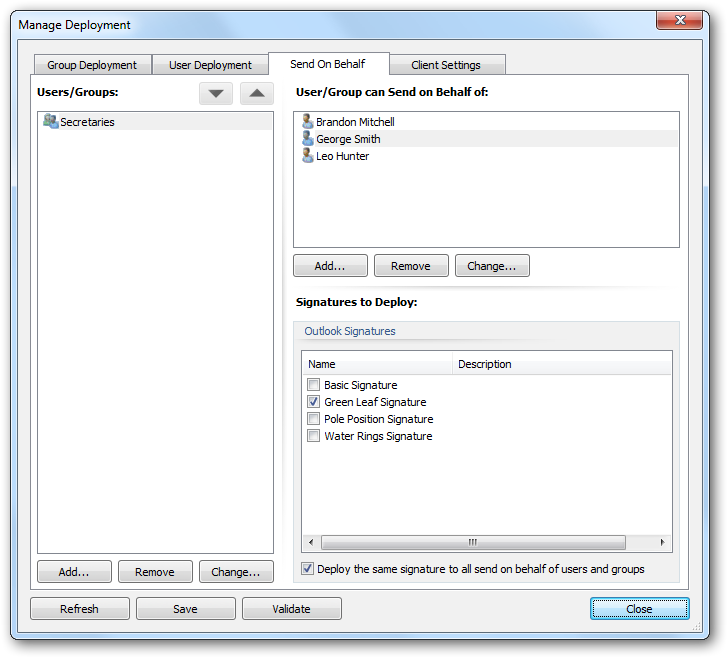Click the Description column header
The width and height of the screenshot is (728, 658).
(562, 364)
